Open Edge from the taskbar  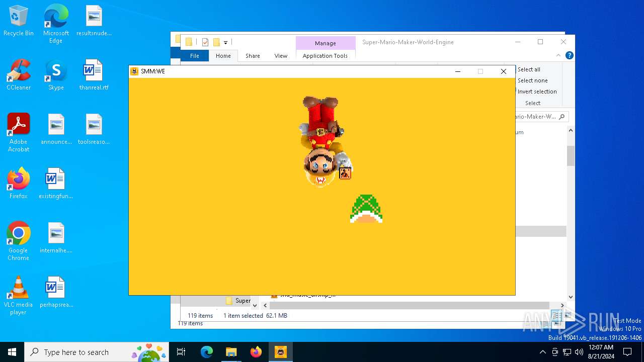207,352
